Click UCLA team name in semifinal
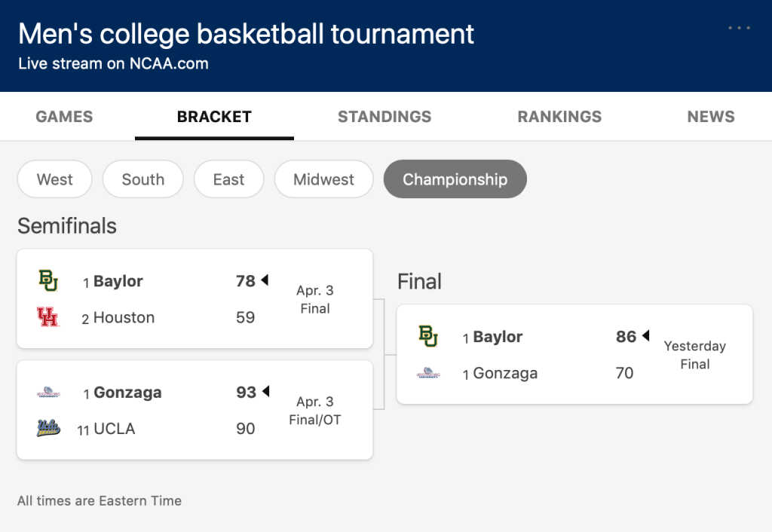The width and height of the screenshot is (772, 532). 115,429
